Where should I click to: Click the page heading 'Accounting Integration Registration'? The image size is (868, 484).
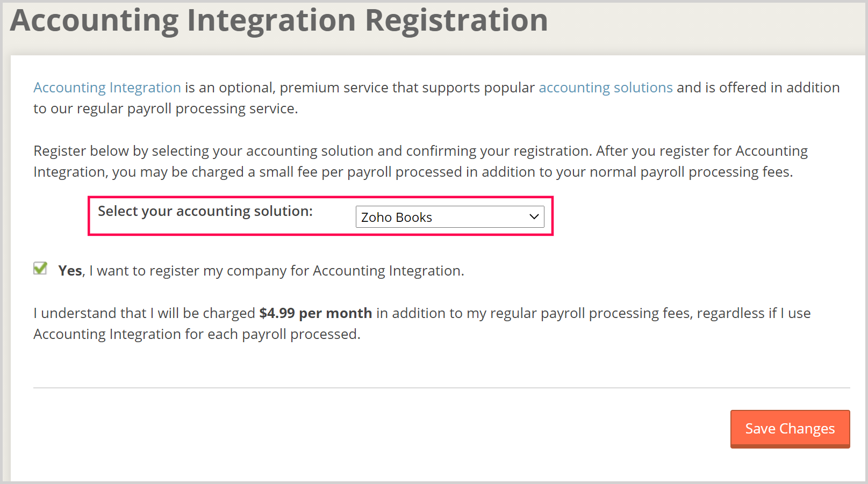[x=279, y=20]
